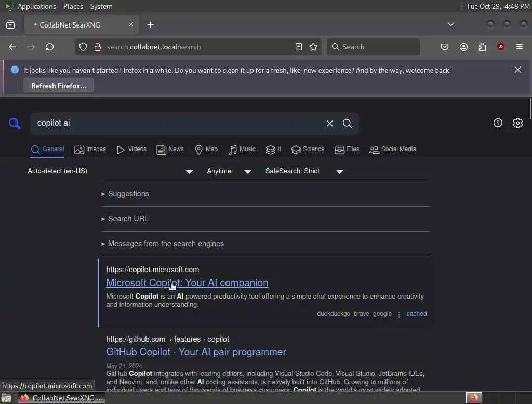This screenshot has width=532, height=404.
Task: Open the Applications menu
Action: pyautogui.click(x=37, y=6)
